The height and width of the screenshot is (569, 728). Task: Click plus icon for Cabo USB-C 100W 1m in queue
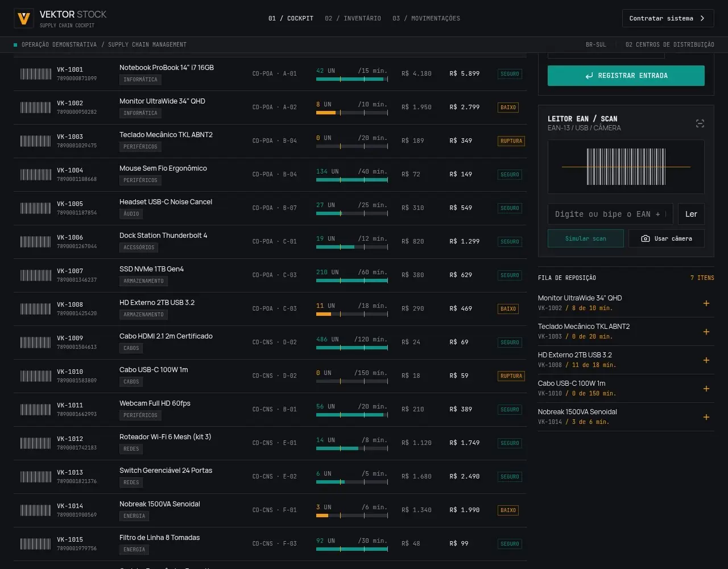(706, 389)
